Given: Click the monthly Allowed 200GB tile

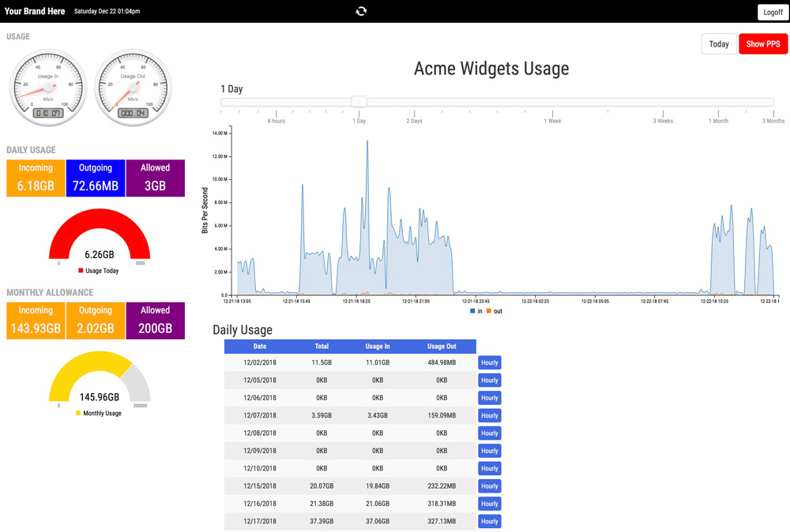Looking at the screenshot, I should (x=155, y=320).
